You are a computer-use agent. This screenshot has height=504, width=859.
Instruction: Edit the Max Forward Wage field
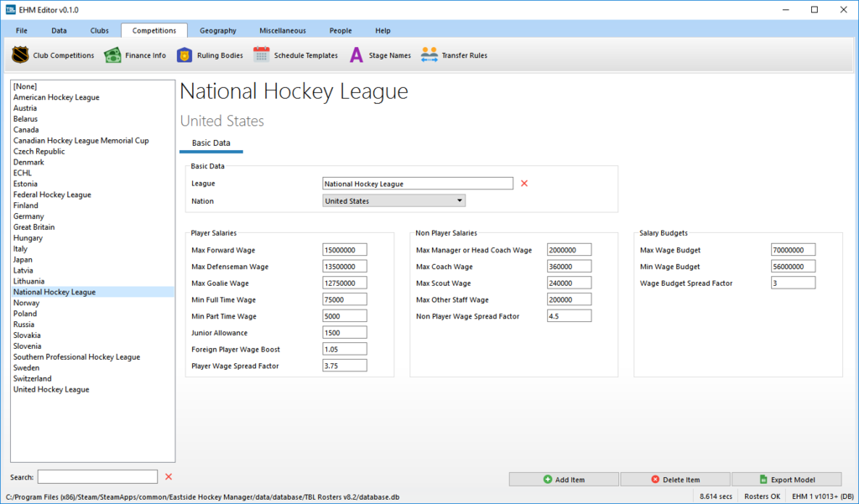tap(345, 250)
